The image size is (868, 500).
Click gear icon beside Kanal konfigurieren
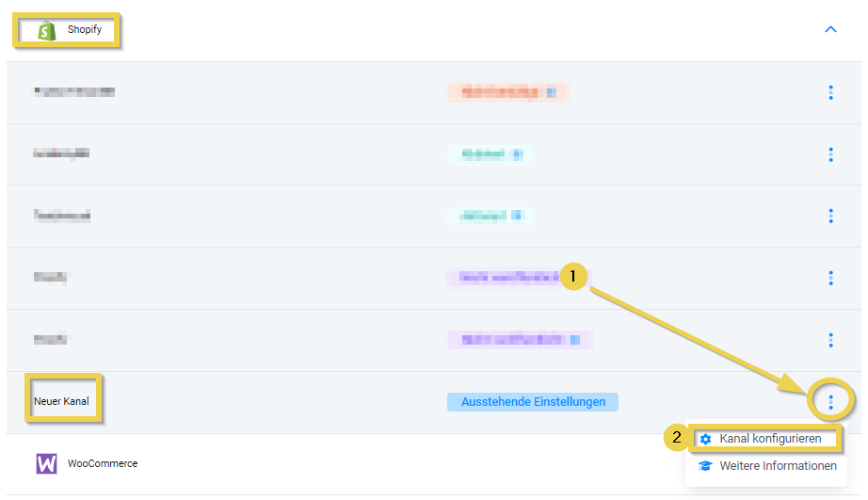pos(706,439)
